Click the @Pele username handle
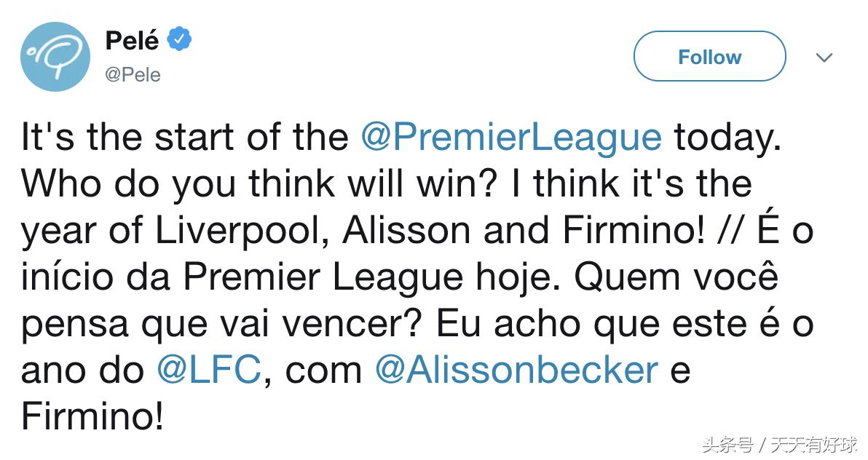Image resolution: width=868 pixels, height=460 pixels. tap(133, 75)
